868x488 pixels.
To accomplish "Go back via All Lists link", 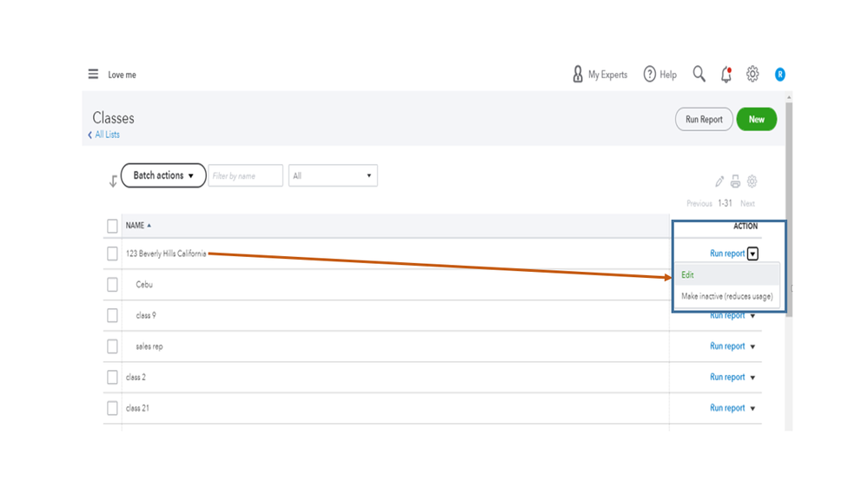I will [107, 135].
